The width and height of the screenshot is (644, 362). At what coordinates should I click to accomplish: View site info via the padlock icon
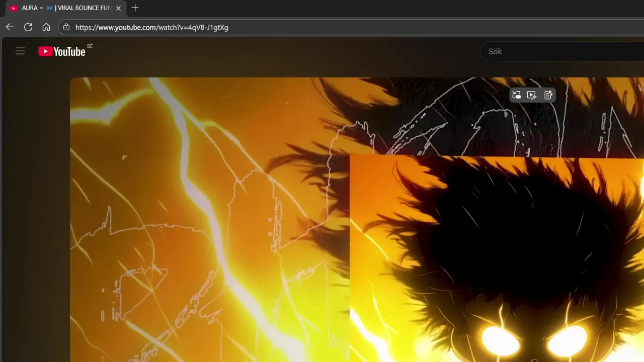(66, 27)
